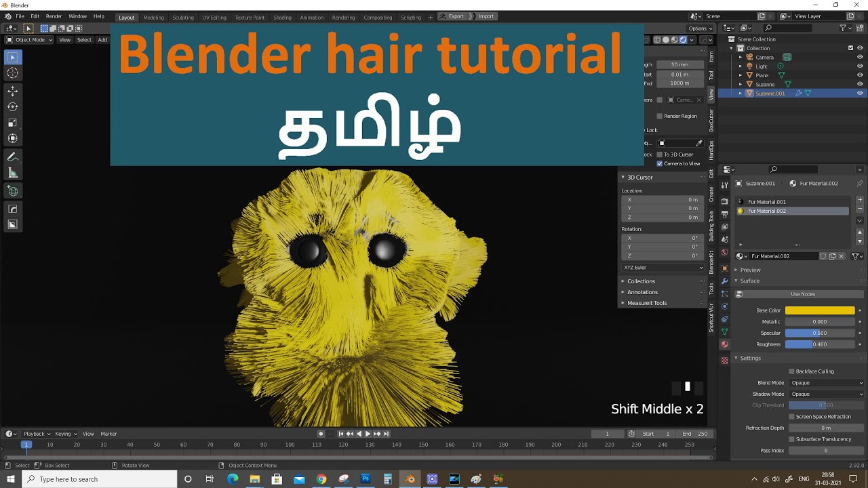Open the Scene properties tab icon
The image size is (868, 488).
(724, 240)
